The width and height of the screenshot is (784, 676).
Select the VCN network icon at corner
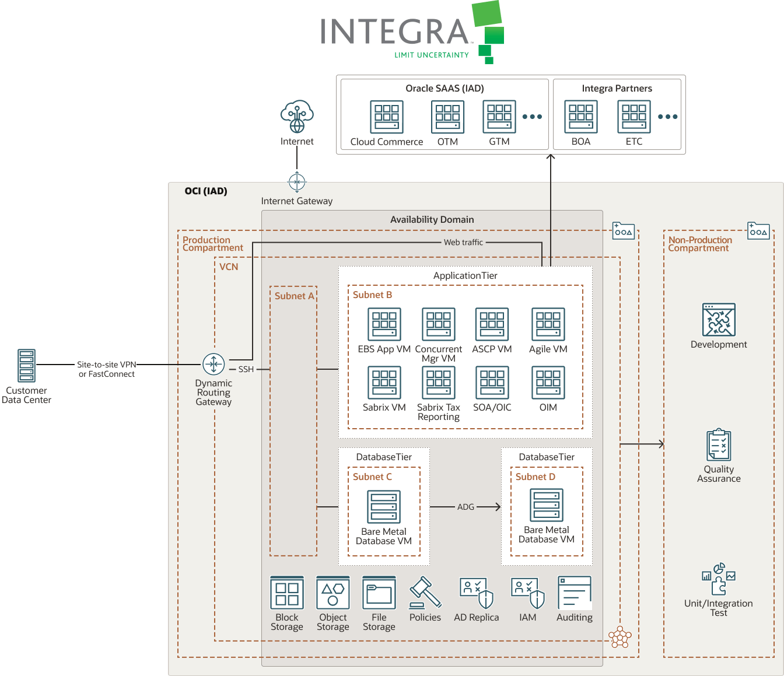tap(619, 637)
